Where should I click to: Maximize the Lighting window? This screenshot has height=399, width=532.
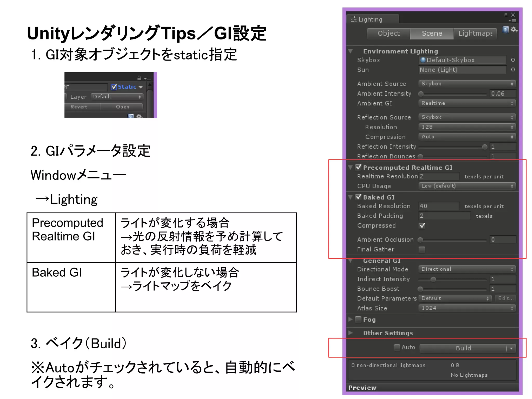[x=506, y=15]
